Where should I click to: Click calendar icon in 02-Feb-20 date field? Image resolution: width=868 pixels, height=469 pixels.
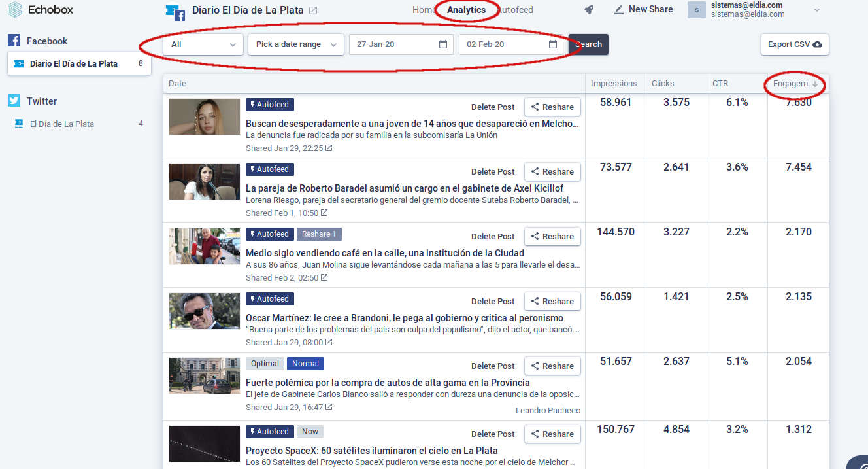pos(553,44)
